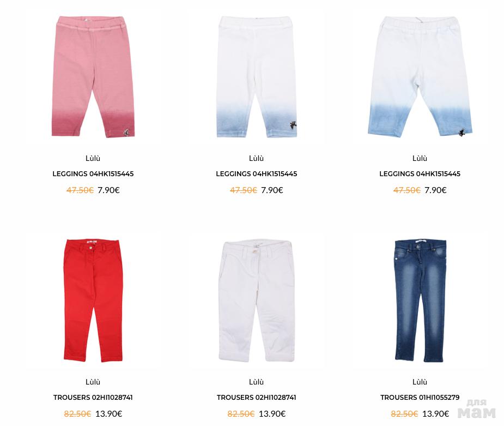Click the 7.90€ price of pink leggings
Screen dimensions: 504x426
[108, 190]
